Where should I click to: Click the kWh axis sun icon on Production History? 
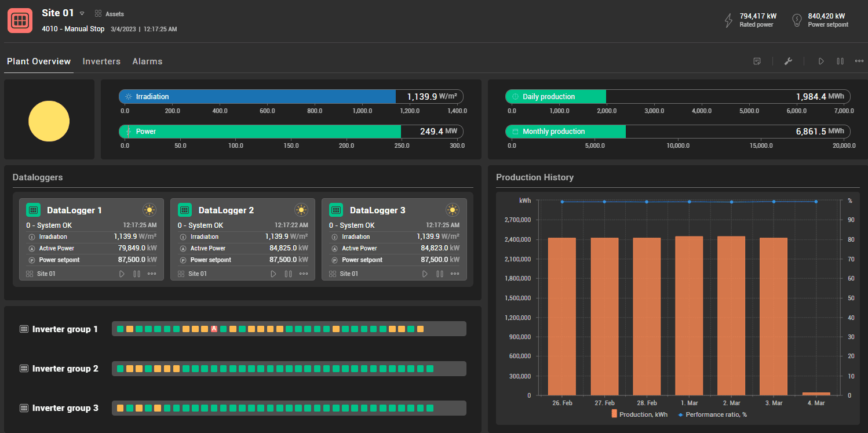524,200
